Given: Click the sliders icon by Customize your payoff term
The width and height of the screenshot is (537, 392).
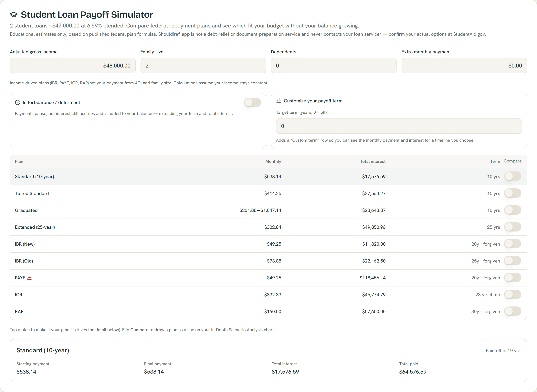Looking at the screenshot, I should [x=279, y=101].
